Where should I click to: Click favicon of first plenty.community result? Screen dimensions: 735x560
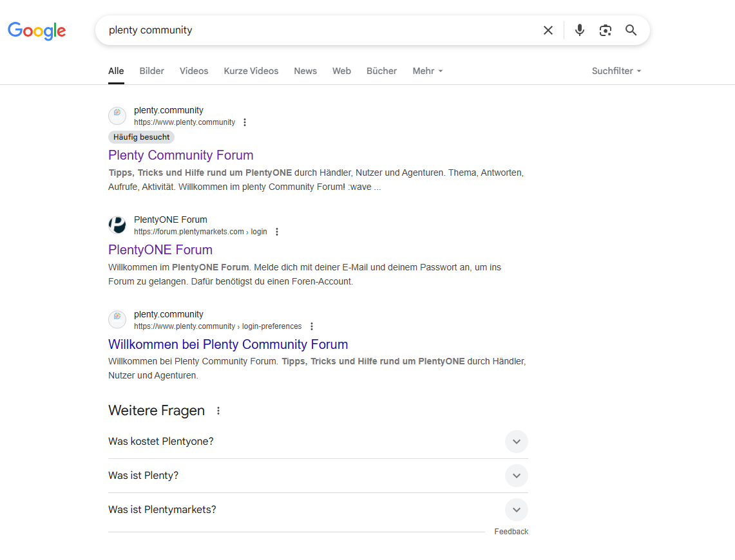pos(117,116)
